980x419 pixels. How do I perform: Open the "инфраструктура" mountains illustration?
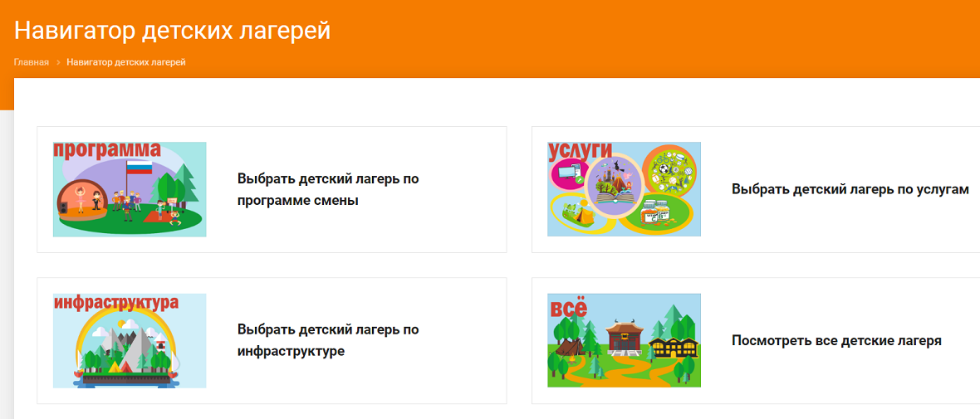130,340
